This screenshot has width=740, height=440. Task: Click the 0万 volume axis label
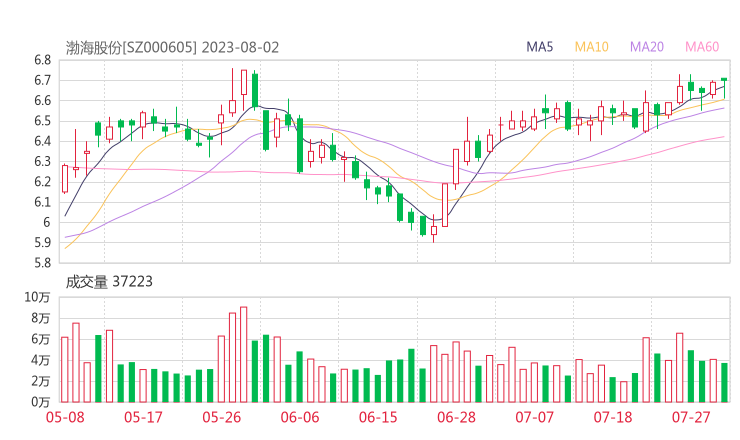[41, 402]
